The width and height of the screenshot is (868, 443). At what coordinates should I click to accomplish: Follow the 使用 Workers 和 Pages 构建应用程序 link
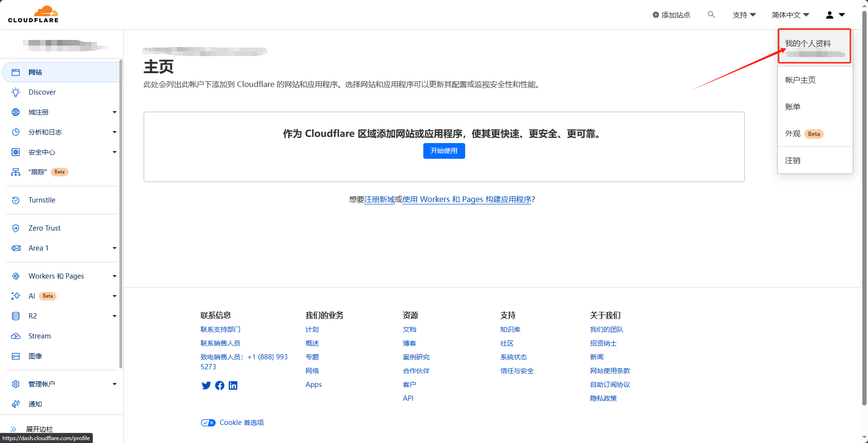pyautogui.click(x=467, y=199)
